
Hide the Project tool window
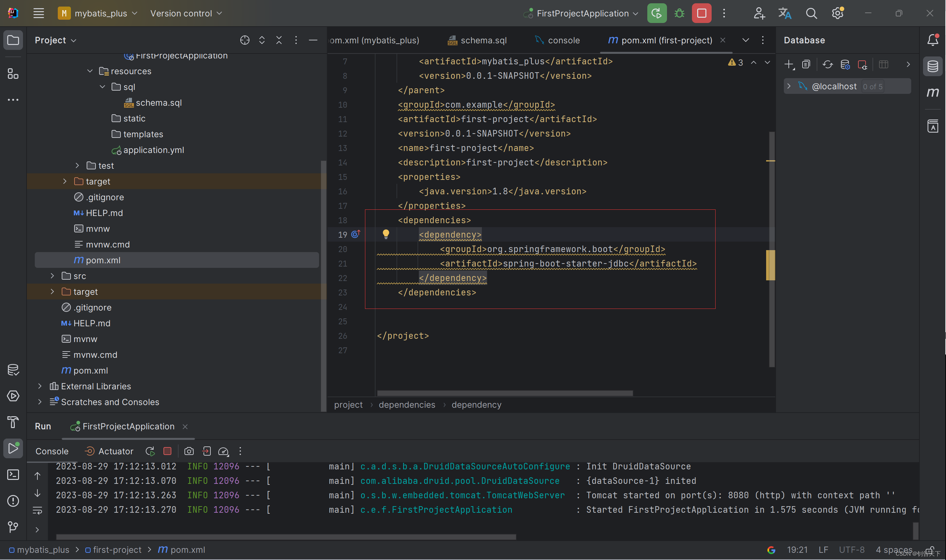313,40
